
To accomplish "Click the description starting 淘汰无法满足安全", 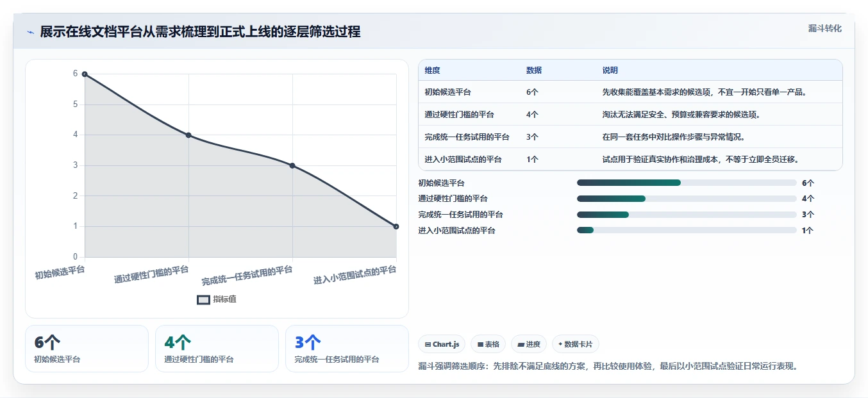I will (x=681, y=115).
